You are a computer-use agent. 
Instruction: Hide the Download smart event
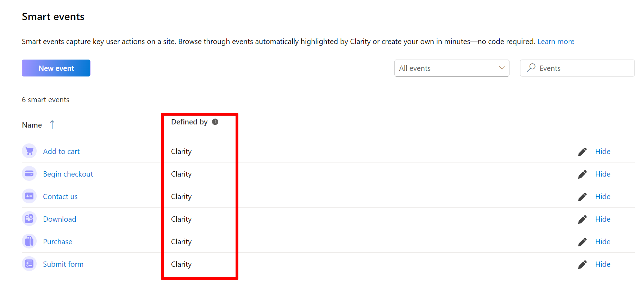pos(603,219)
